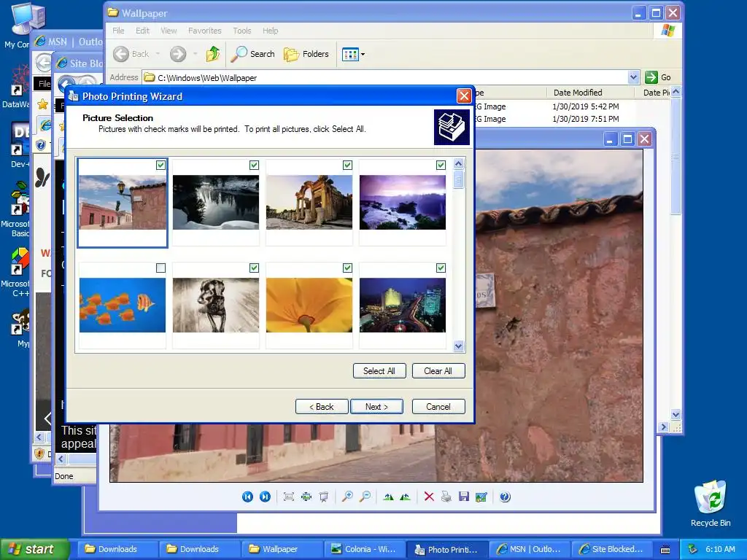Screen dimensions: 747x560
Task: Go to next image in picture viewer
Action: 265,497
